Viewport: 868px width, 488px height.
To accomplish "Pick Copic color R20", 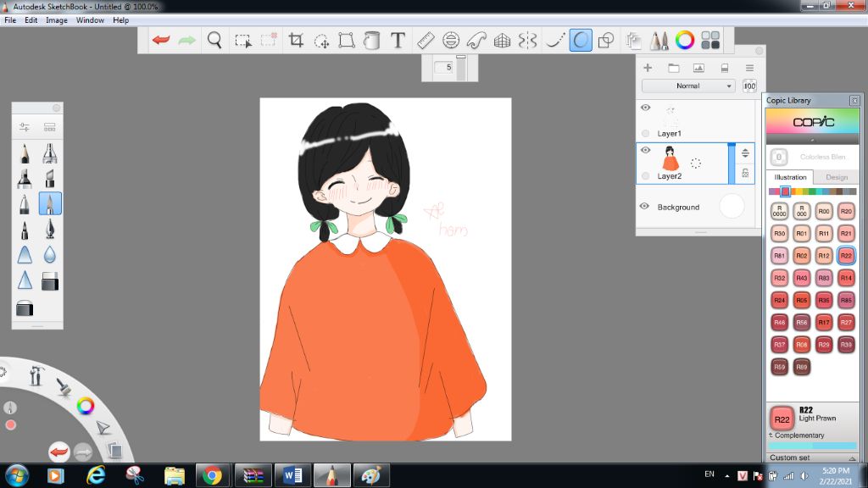I will tap(846, 211).
